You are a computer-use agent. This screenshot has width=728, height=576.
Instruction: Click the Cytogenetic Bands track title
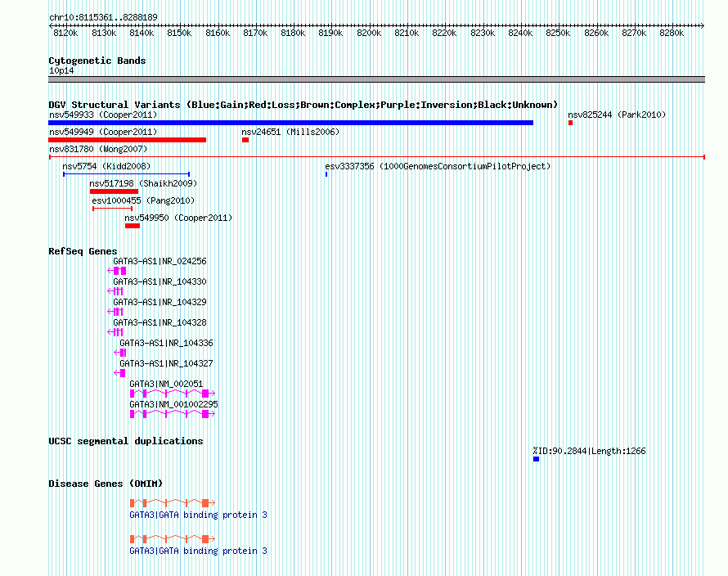click(97, 61)
